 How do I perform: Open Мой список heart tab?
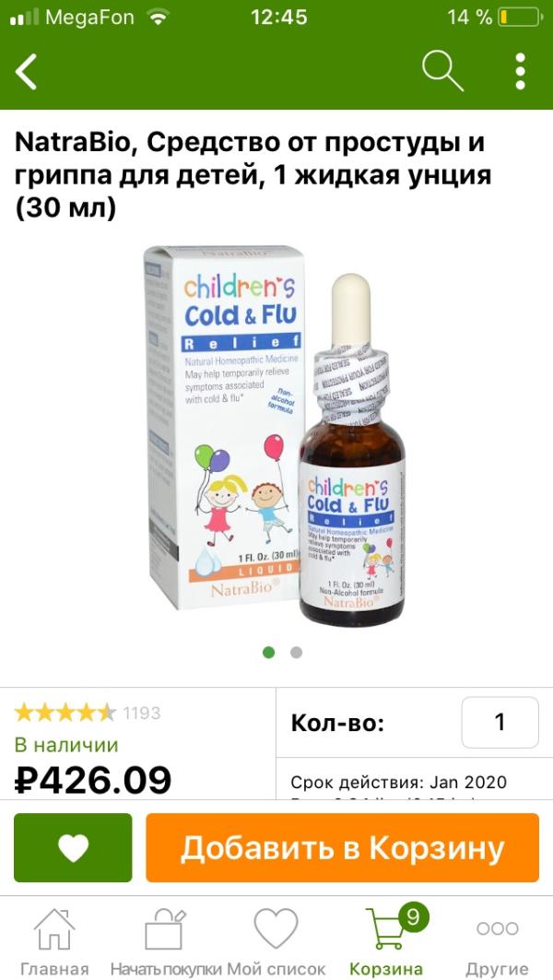(276, 928)
